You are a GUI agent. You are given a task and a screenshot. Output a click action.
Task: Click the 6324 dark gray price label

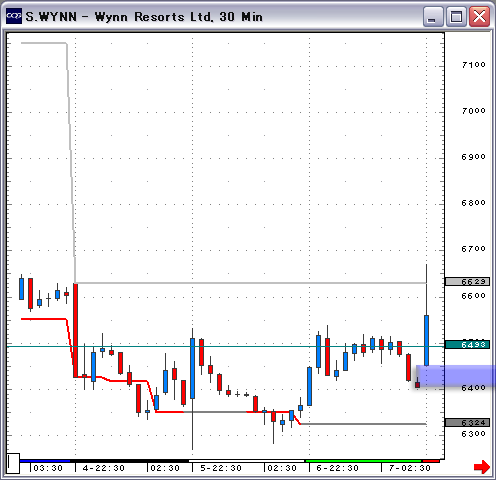point(467,423)
